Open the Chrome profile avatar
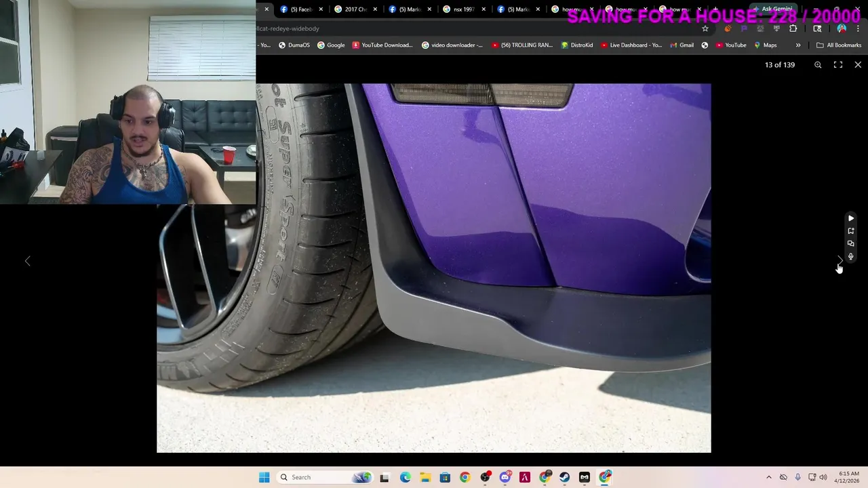Viewport: 868px width, 488px height. click(842, 28)
